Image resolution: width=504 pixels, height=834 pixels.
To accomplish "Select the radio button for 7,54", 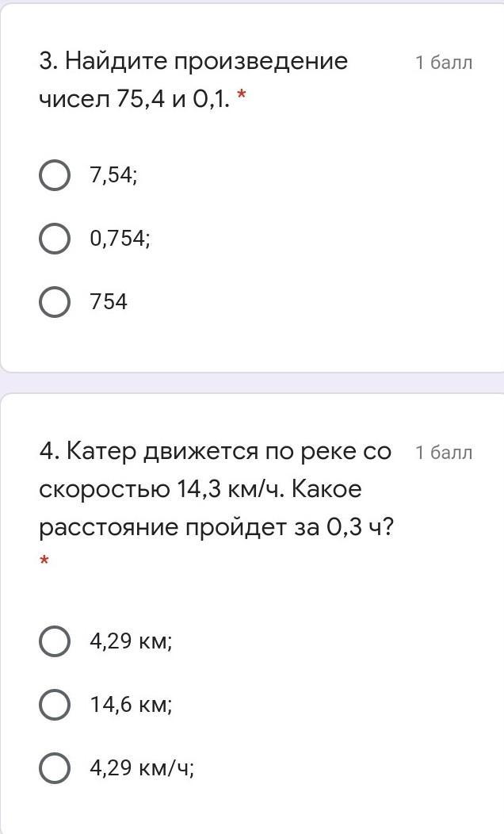I will tap(54, 175).
